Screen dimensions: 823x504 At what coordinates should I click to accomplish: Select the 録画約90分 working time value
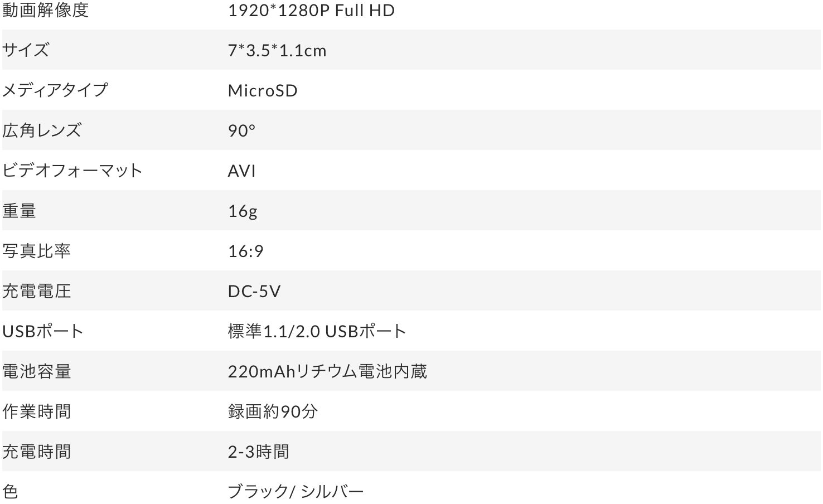tap(273, 412)
